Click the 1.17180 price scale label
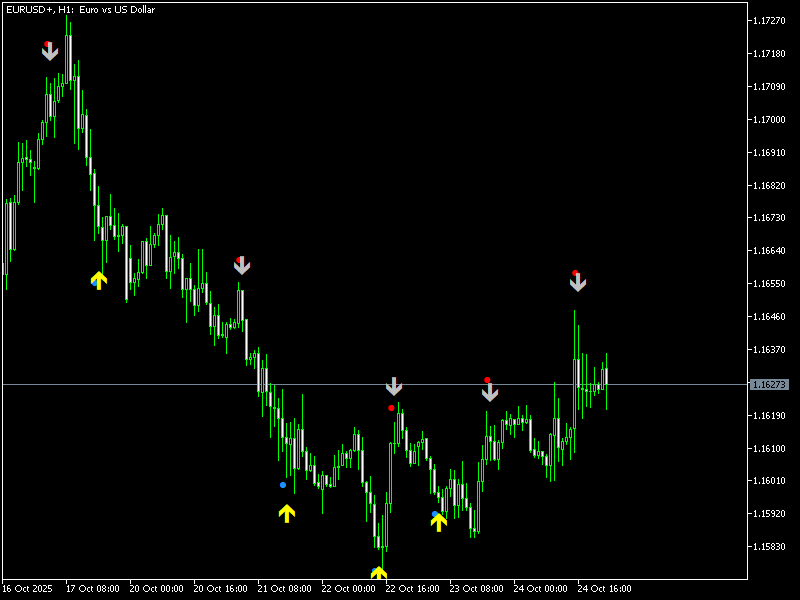 point(769,54)
